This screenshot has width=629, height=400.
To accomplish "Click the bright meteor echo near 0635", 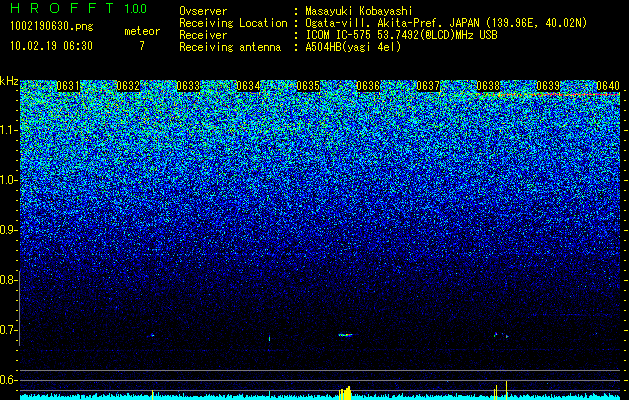I will pyautogui.click(x=345, y=334).
